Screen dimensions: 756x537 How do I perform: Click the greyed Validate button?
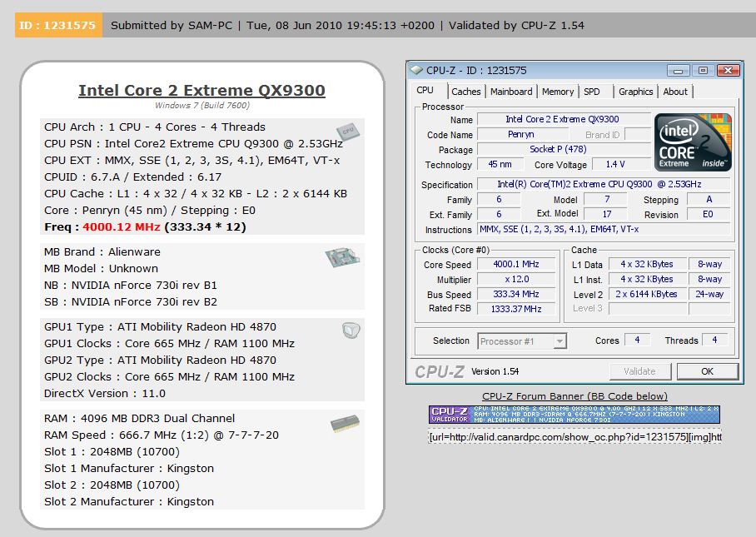(639, 371)
